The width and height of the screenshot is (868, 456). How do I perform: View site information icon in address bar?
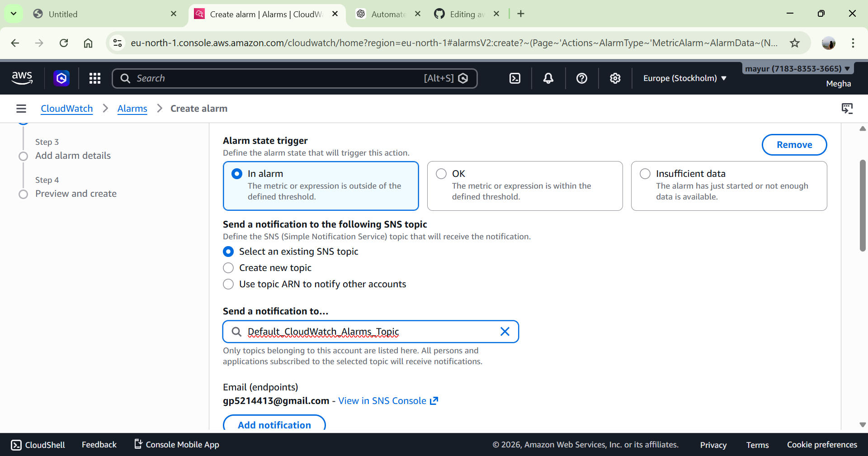(x=118, y=43)
